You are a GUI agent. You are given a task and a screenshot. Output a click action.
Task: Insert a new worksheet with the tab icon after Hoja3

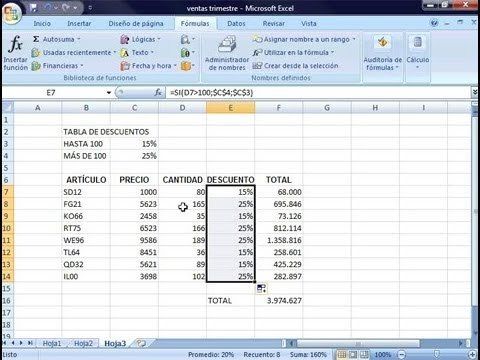[x=142, y=343]
